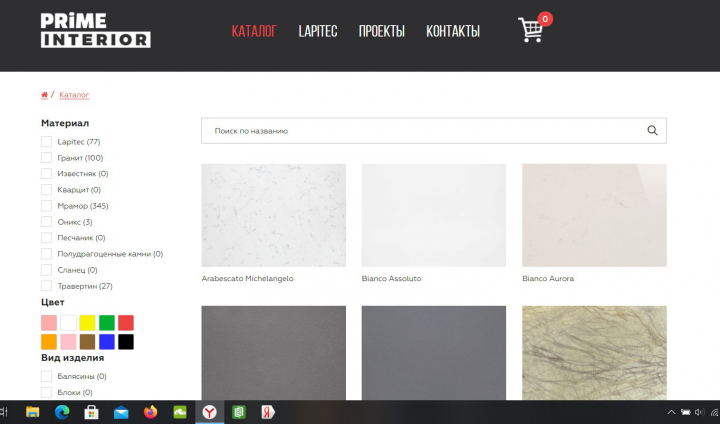Open Mail app from taskbar
Screen dimensions: 720x424
click(x=121, y=413)
